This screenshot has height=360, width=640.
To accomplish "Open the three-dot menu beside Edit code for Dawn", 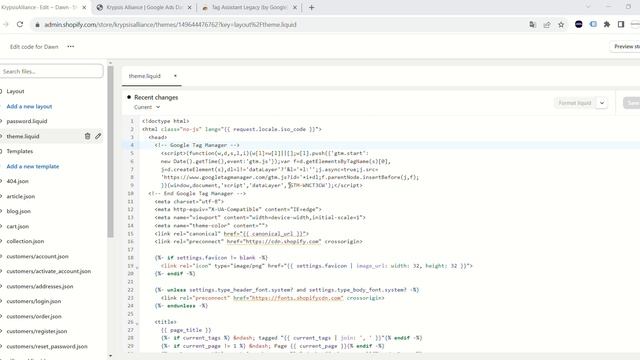I will tap(71, 47).
